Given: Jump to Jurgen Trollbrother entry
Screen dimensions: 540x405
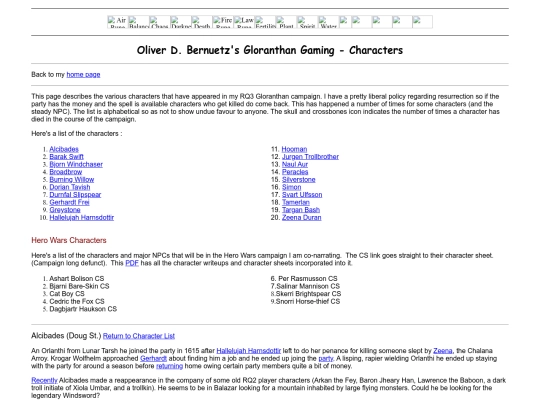Looking at the screenshot, I should 310,157.
